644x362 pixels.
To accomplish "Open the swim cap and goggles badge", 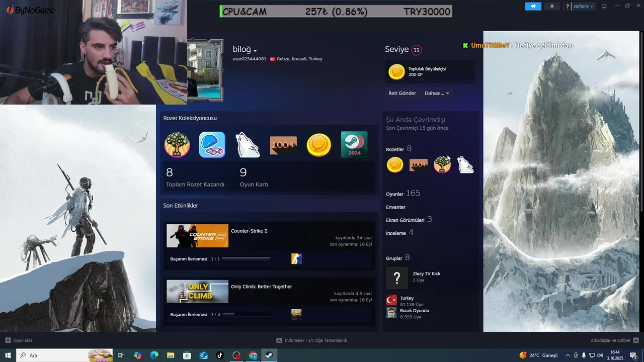I will tap(212, 145).
